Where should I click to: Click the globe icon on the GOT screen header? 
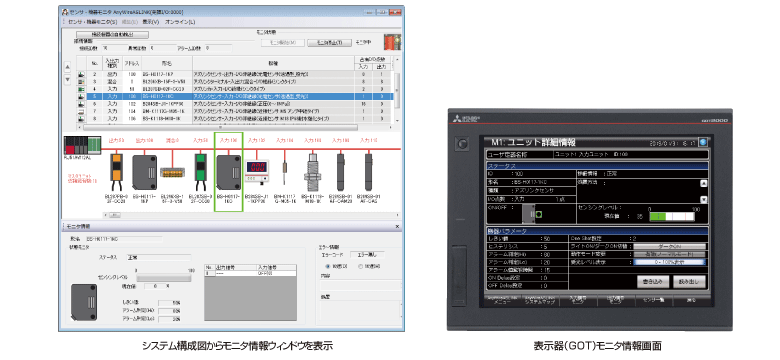click(702, 142)
